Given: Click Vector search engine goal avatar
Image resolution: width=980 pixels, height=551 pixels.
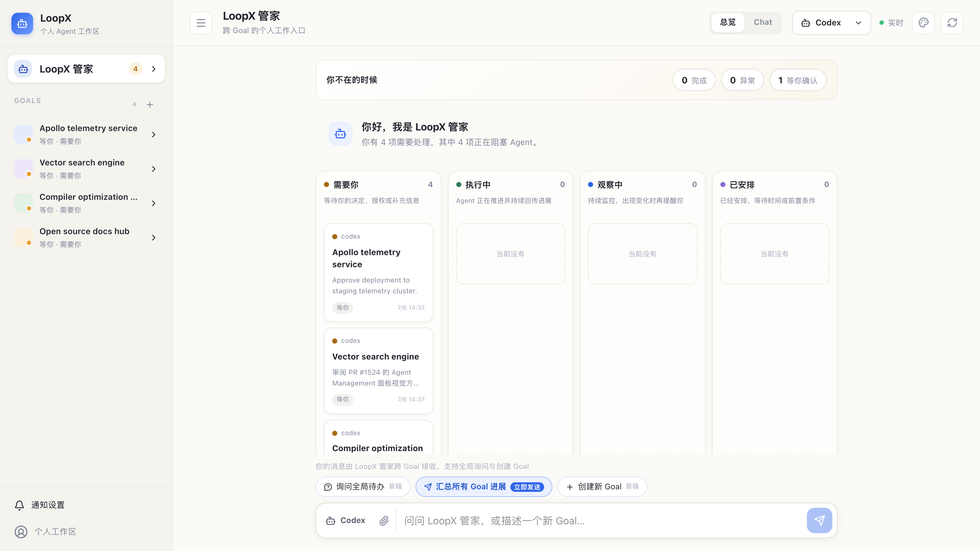Looking at the screenshot, I should click(23, 169).
